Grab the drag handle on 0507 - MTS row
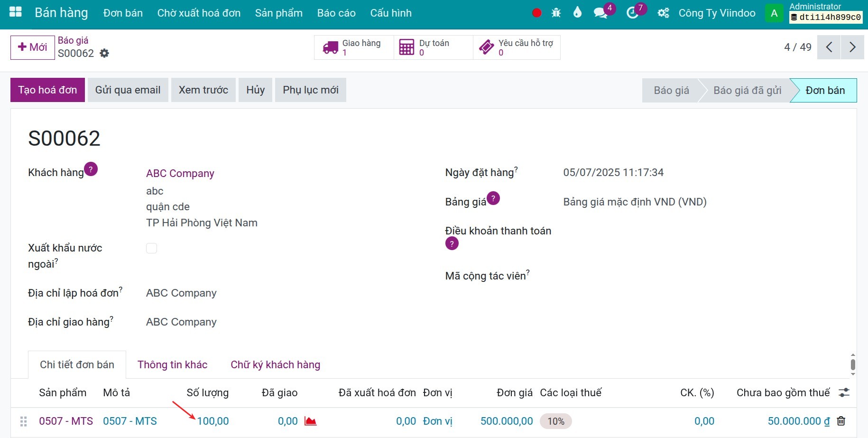This screenshot has width=868, height=438. click(x=23, y=421)
